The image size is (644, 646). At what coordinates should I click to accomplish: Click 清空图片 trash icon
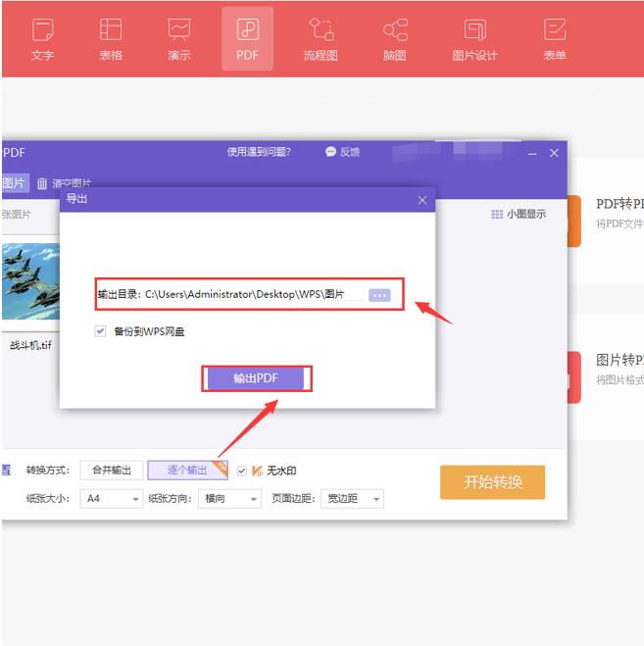(x=42, y=183)
